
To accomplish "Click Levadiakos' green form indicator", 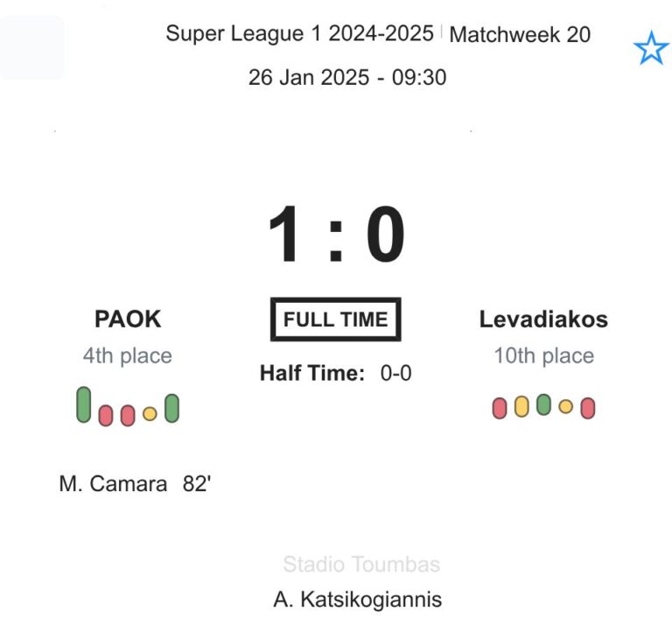I will [x=543, y=404].
